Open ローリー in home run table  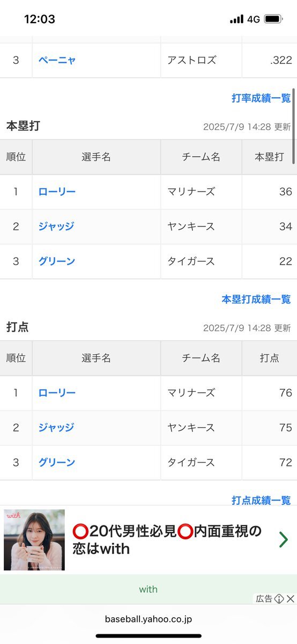[57, 192]
